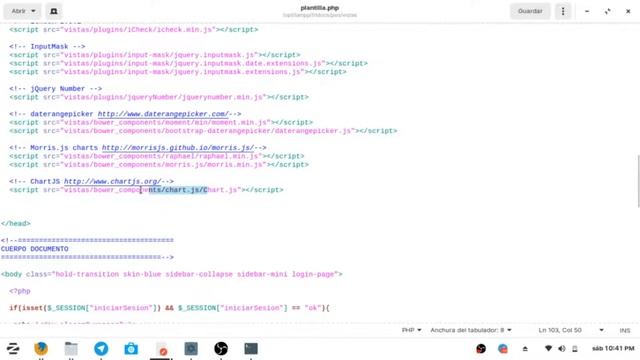Open the Wi-Fi network indicator
This screenshot has width=640, height=360.
point(549,349)
